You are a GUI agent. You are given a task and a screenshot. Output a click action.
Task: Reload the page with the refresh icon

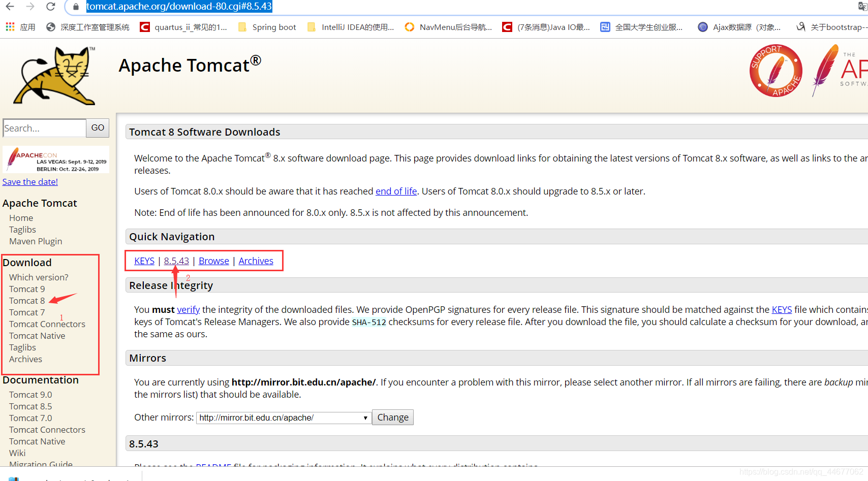pos(50,7)
